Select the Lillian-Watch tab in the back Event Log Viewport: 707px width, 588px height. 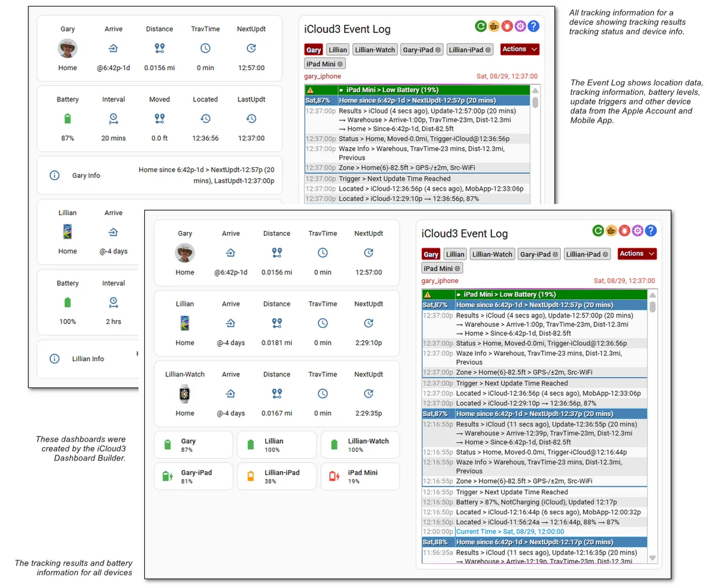click(x=375, y=49)
